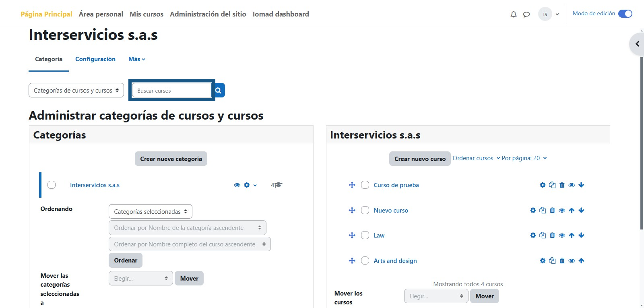Image resolution: width=644 pixels, height=308 pixels.
Task: Open settings gear for Curso de prueba
Action: click(x=543, y=185)
